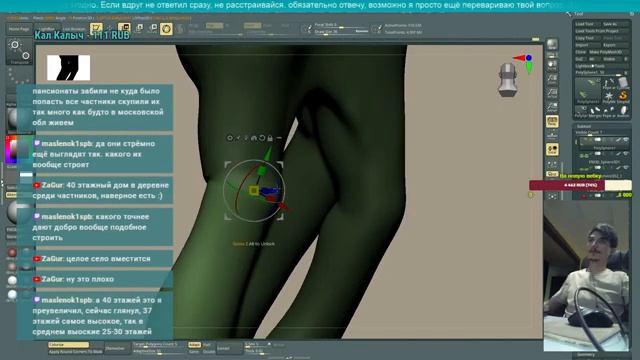Screen dimensions: 640x360
Task: Click the donation goal progress bar
Action: click(580, 185)
